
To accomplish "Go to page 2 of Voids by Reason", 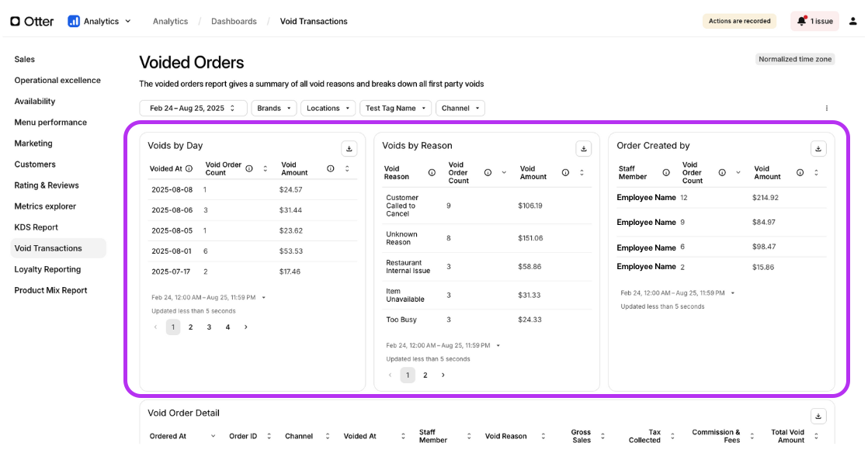I will (425, 375).
